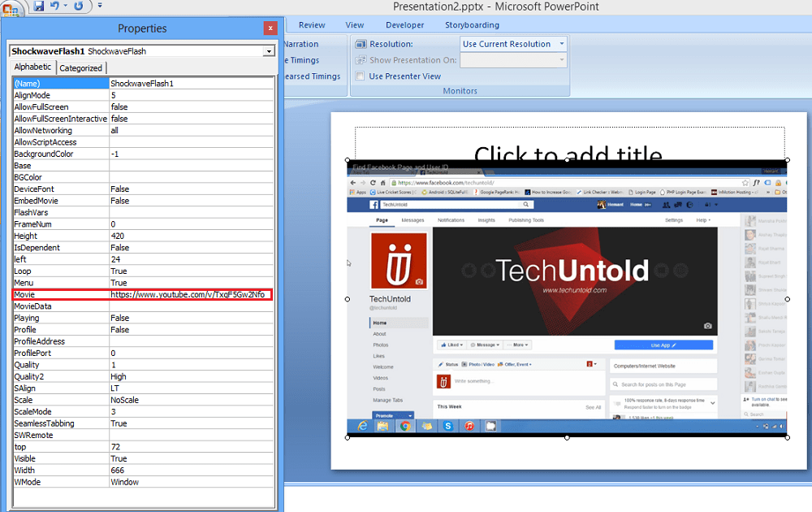Click the Movie YouTube URL value
The image size is (812, 512).
191,294
